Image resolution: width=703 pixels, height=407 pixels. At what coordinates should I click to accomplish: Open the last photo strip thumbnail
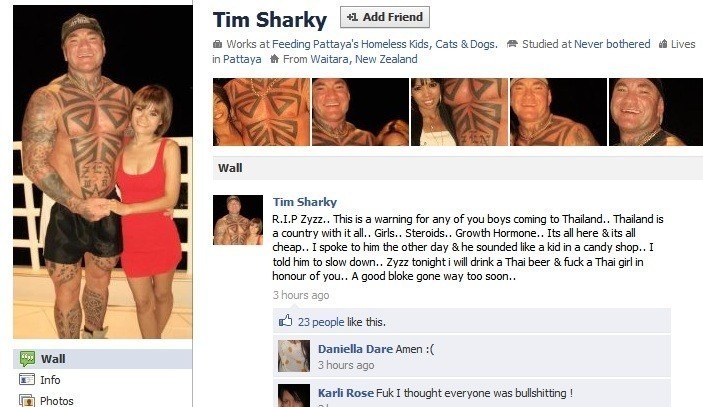(x=655, y=112)
